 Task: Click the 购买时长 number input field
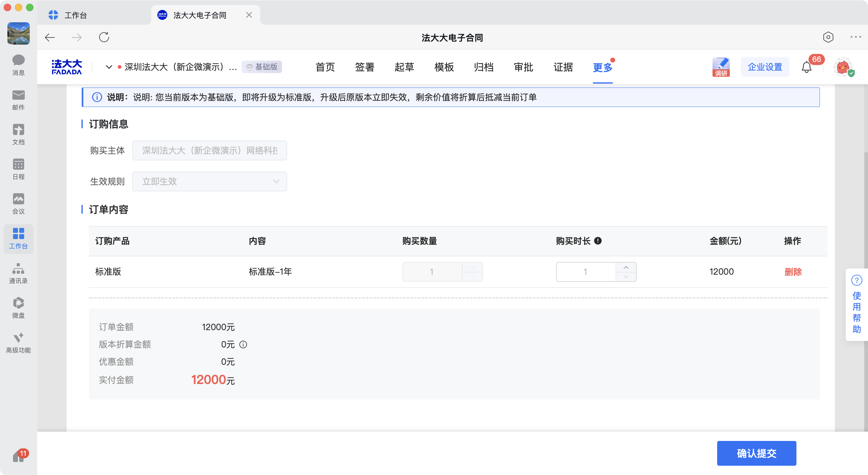tap(585, 272)
